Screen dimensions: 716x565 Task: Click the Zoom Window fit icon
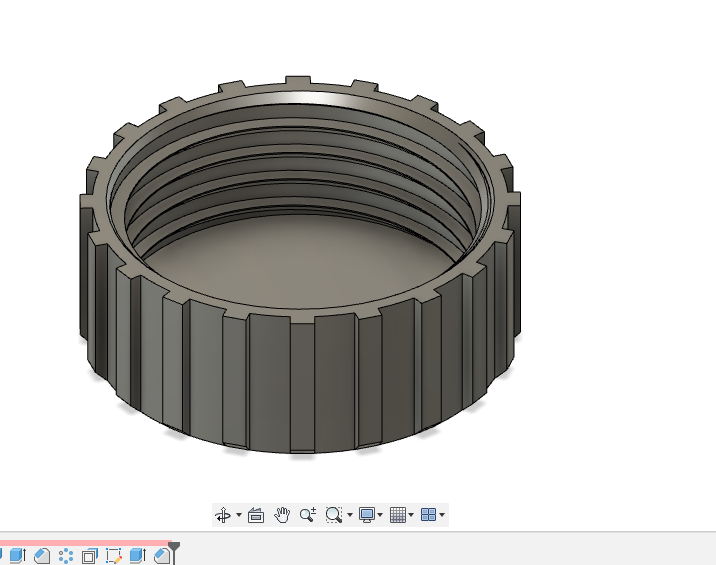(333, 515)
